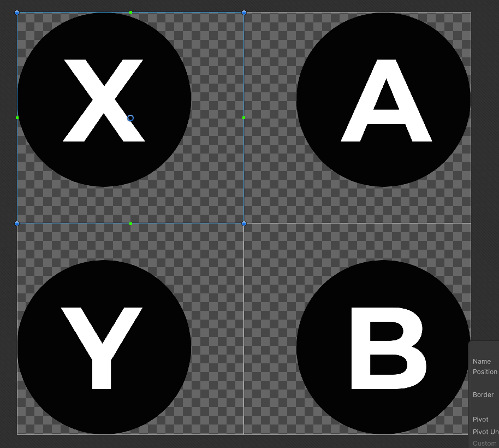This screenshot has width=499, height=448.
Task: Click the greyed-out Custom label
Action: [484, 443]
